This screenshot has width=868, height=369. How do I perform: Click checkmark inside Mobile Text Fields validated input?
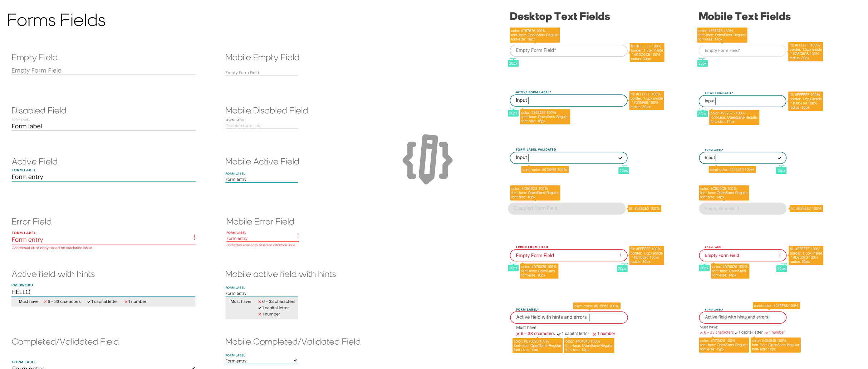point(780,158)
